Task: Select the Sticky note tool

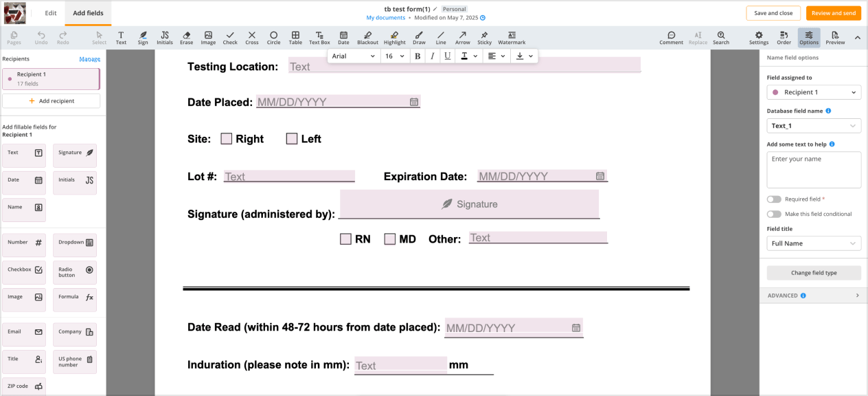Action: (x=484, y=38)
